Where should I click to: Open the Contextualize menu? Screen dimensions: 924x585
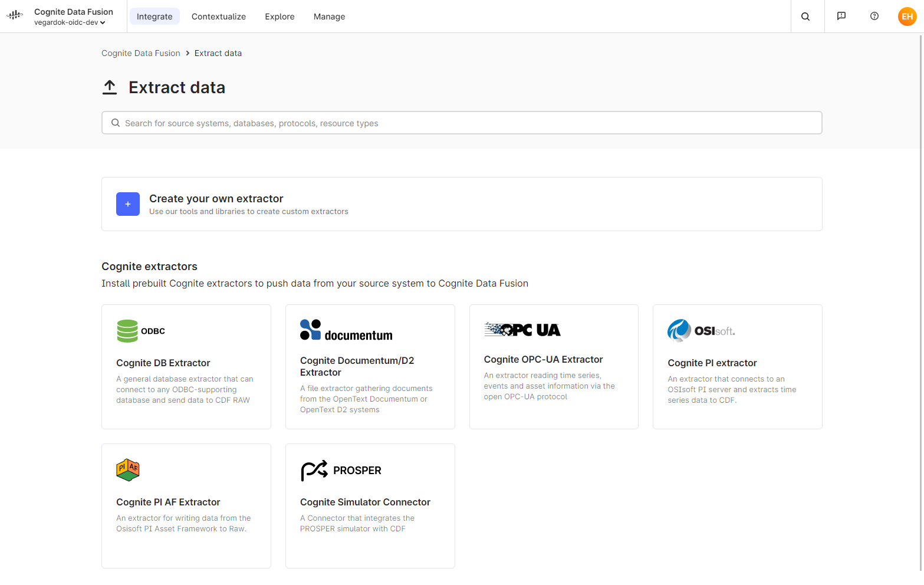click(219, 17)
